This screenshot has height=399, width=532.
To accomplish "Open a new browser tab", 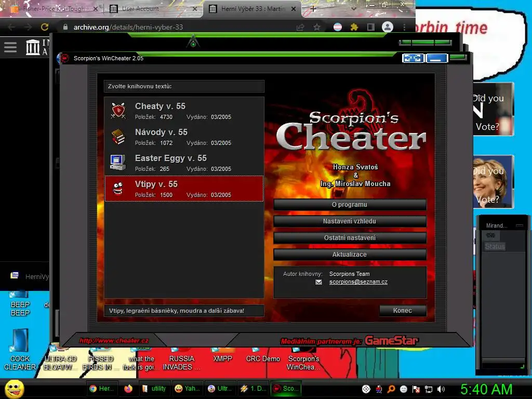I will (x=313, y=9).
